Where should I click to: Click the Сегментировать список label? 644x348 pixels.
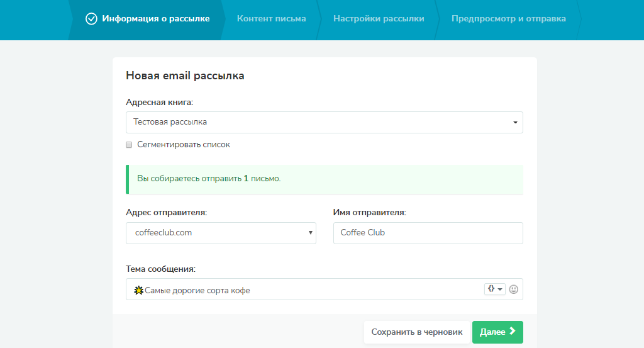click(183, 145)
